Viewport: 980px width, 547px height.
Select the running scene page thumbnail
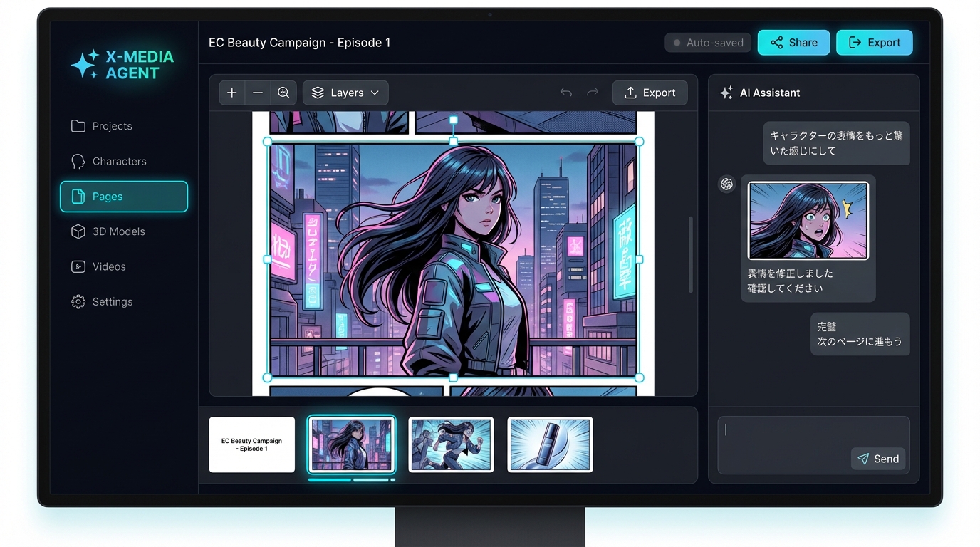click(x=450, y=444)
